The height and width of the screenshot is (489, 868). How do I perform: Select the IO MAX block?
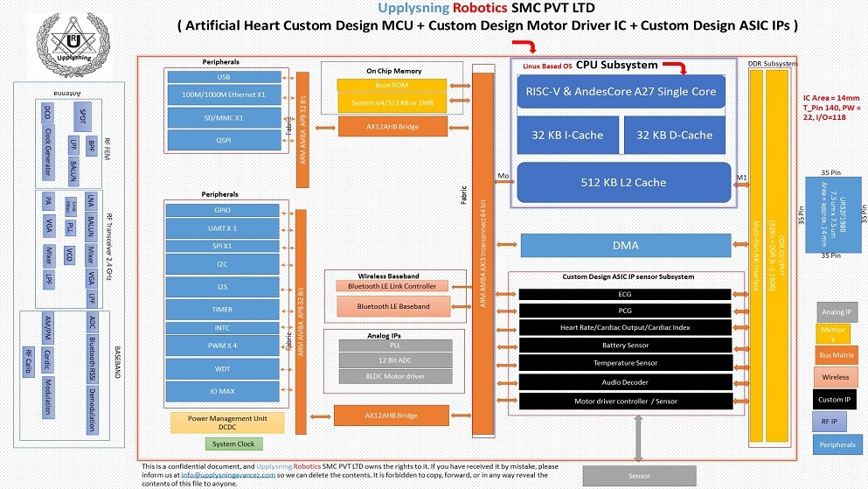click(x=223, y=392)
